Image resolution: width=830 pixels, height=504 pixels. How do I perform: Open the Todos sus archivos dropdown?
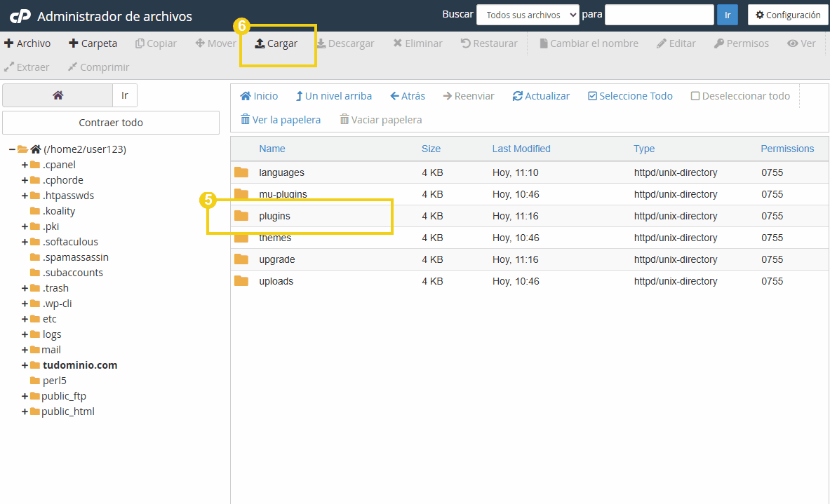528,15
